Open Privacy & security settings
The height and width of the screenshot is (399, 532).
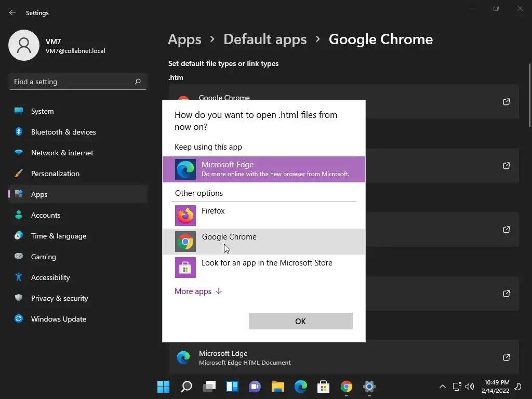click(x=78, y=298)
